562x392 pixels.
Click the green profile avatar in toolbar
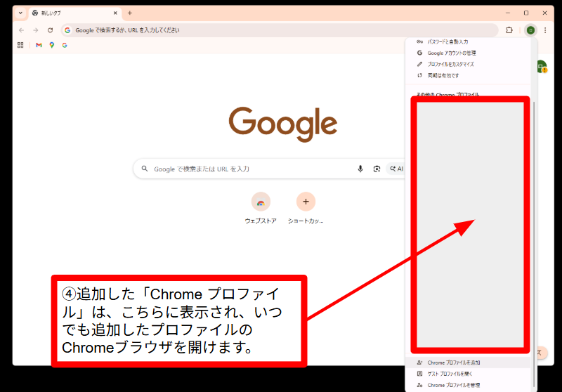[530, 30]
